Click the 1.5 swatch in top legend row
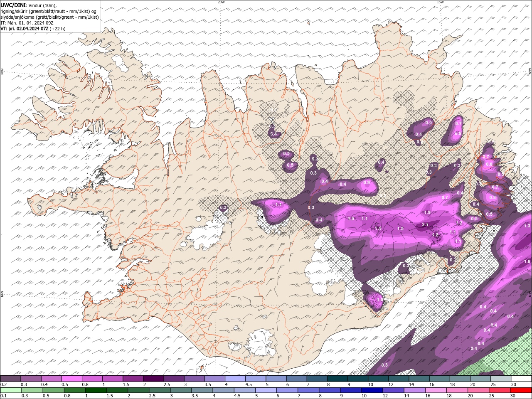 coord(133,379)
